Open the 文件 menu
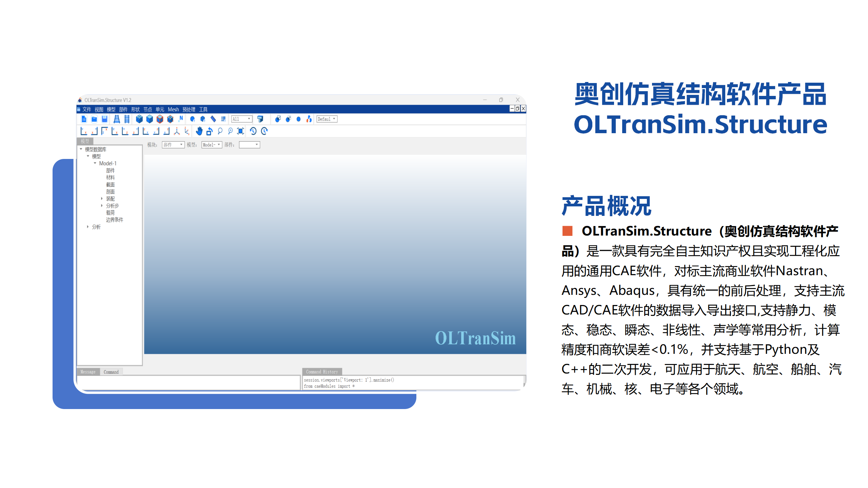The image size is (868, 488). click(87, 109)
